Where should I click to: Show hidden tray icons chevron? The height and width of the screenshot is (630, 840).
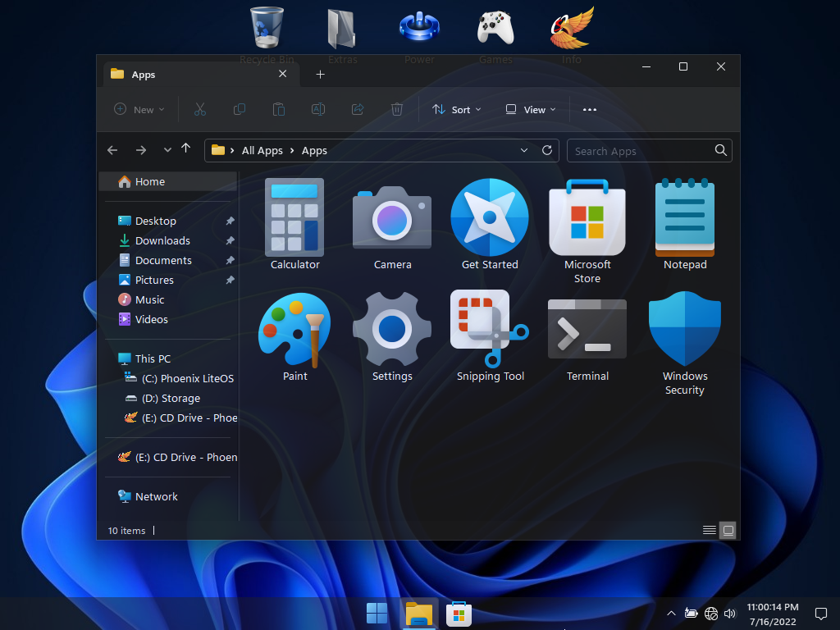point(671,614)
